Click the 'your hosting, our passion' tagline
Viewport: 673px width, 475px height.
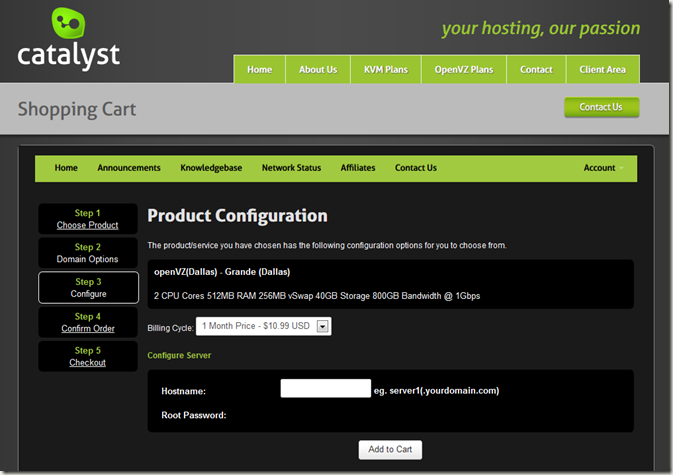(541, 28)
